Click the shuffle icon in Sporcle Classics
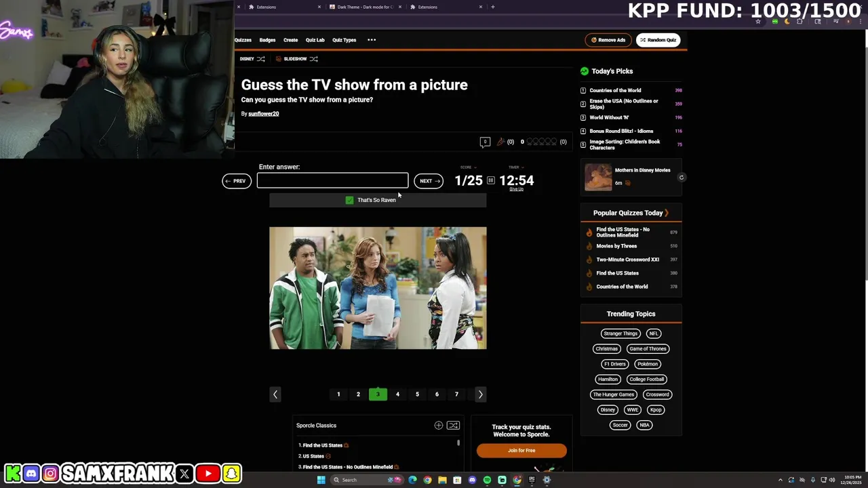Screen dimensions: 868x488 click(453, 426)
